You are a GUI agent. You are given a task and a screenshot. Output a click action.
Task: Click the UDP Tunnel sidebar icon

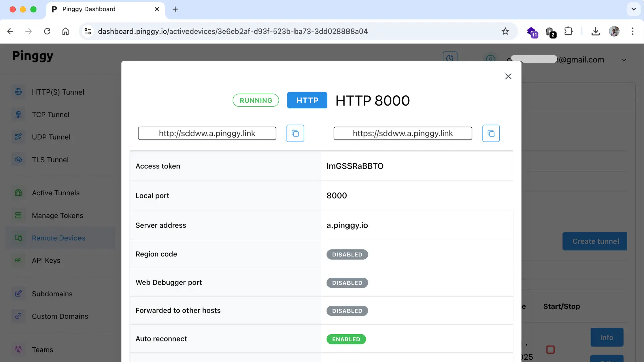tap(18, 136)
